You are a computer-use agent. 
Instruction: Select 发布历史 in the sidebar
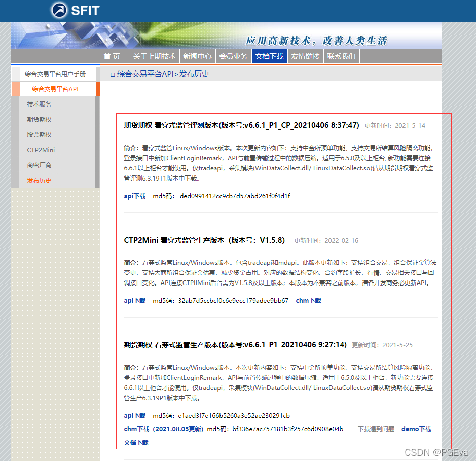pos(39,181)
